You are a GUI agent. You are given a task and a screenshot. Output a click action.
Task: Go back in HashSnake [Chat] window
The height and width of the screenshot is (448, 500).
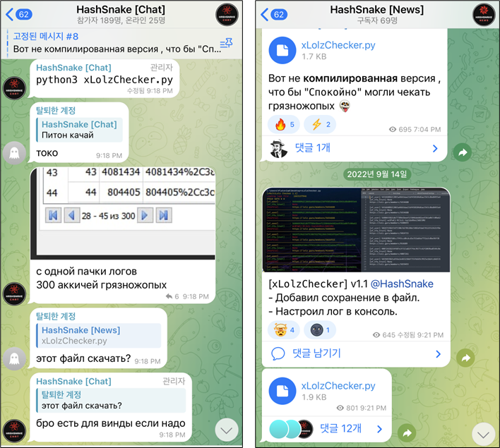(10, 14)
